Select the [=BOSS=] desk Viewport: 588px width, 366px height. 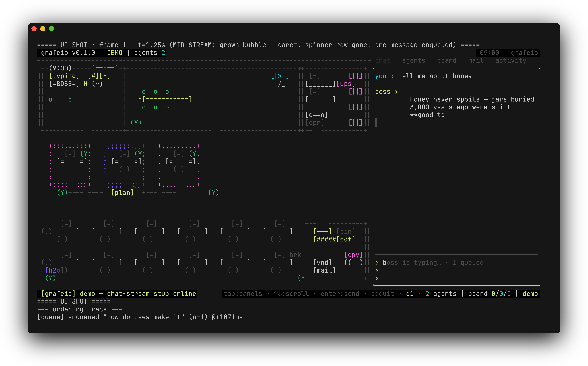click(64, 84)
